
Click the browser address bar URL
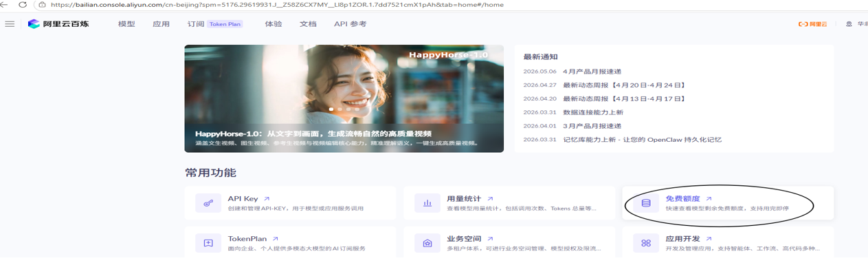(x=277, y=4)
